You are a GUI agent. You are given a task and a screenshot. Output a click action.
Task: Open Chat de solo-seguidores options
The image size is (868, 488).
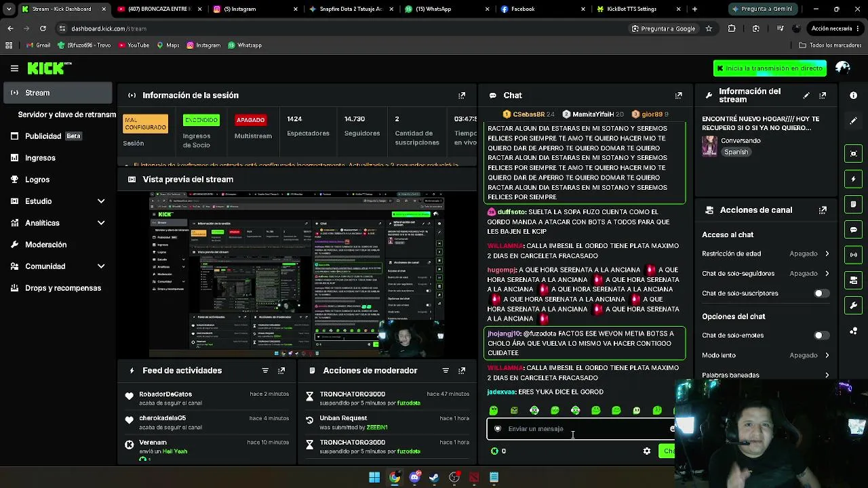click(x=766, y=274)
